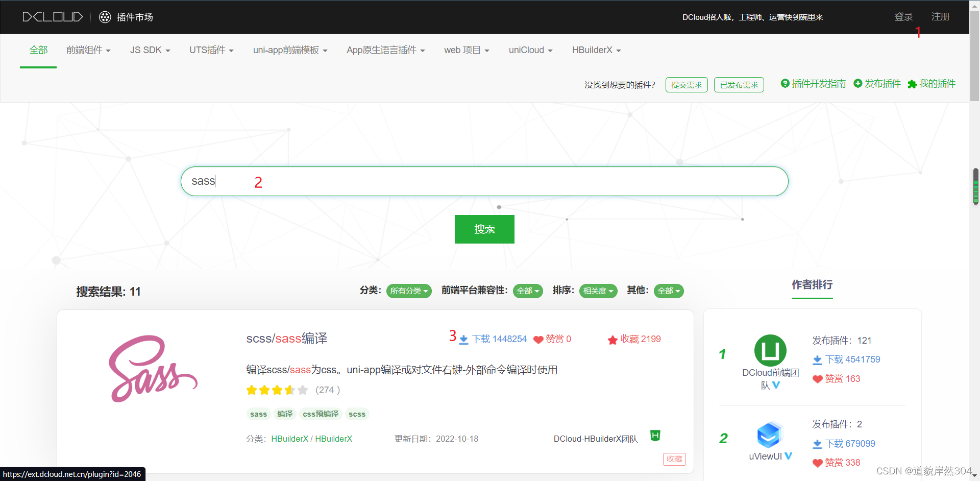Click the my plugins puzzle icon
Image resolution: width=980 pixels, height=481 pixels.
(912, 84)
